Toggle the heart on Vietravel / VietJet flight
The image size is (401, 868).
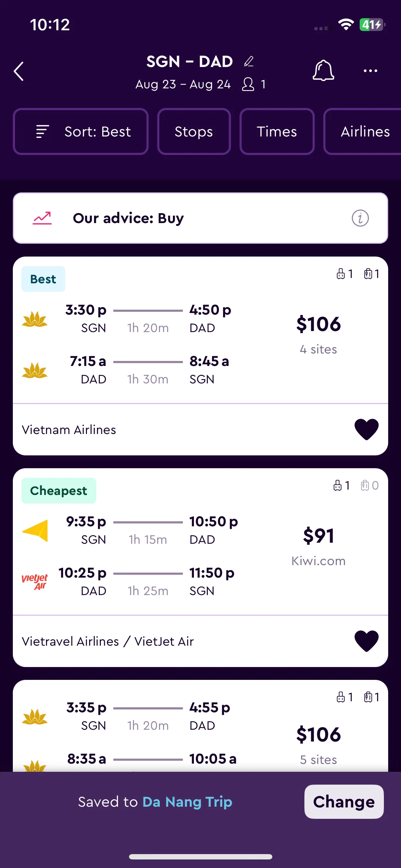(366, 641)
